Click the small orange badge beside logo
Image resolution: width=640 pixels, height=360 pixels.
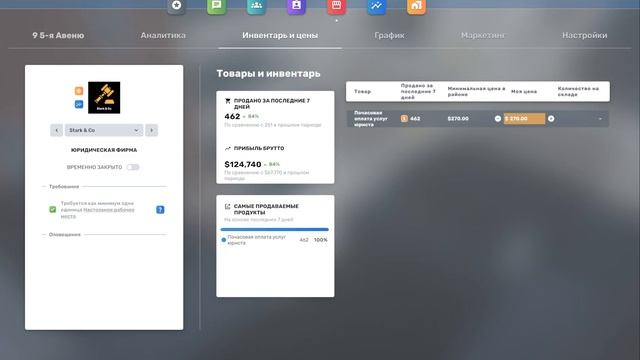pyautogui.click(x=79, y=91)
